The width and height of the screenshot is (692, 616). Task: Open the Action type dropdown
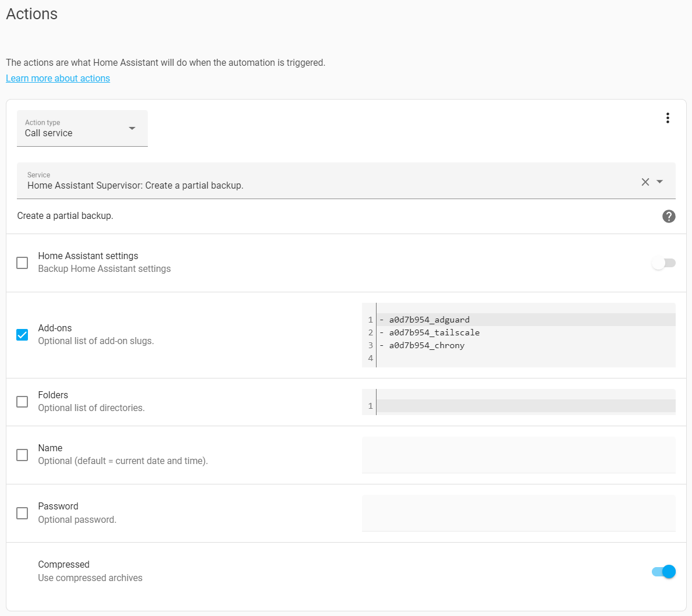(82, 128)
